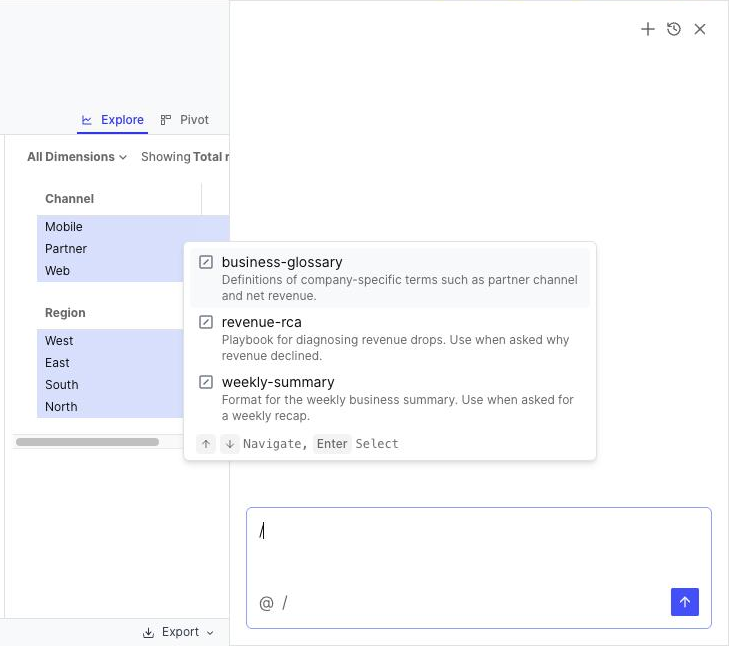Viewport: 729px width, 646px height.
Task: Click the slash command icon below input
Action: pyautogui.click(x=285, y=603)
